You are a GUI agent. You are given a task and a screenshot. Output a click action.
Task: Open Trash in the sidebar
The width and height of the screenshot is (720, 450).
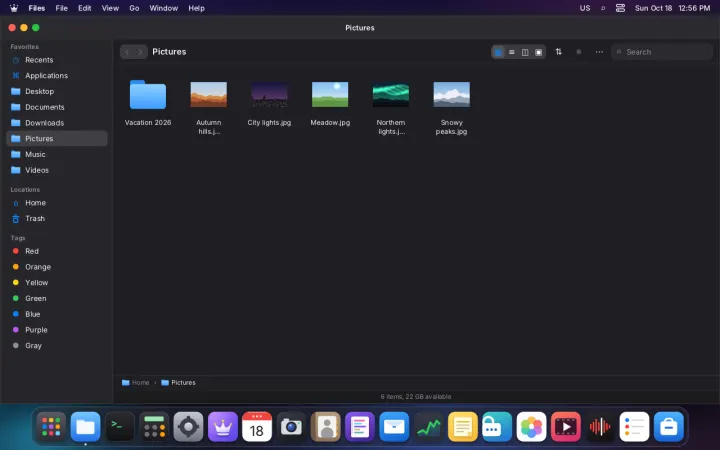pyautogui.click(x=57, y=218)
